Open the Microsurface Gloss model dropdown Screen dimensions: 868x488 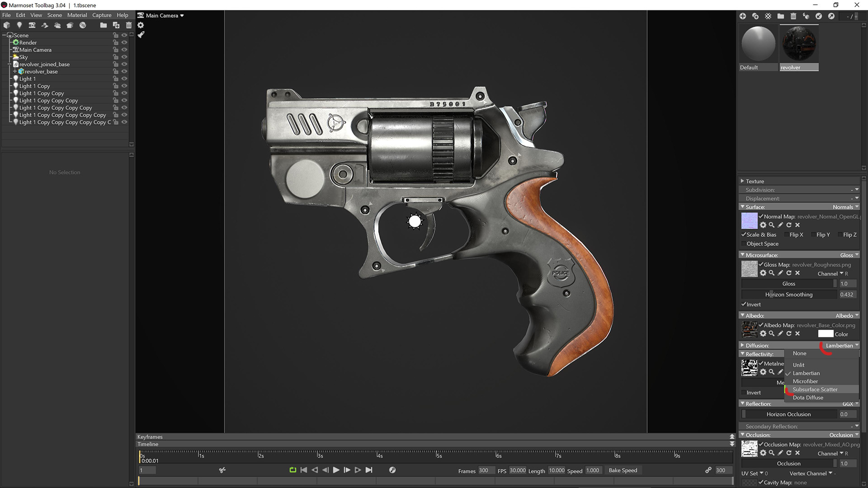pyautogui.click(x=849, y=255)
